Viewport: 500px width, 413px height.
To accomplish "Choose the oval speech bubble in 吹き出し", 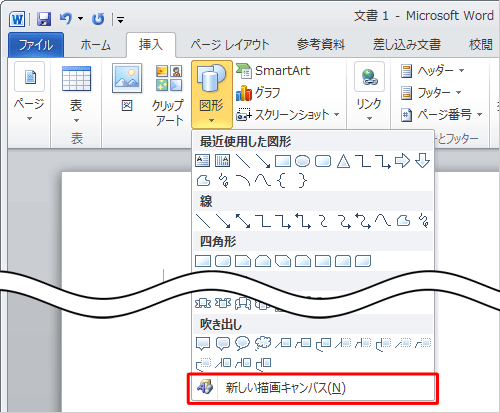I will (242, 343).
